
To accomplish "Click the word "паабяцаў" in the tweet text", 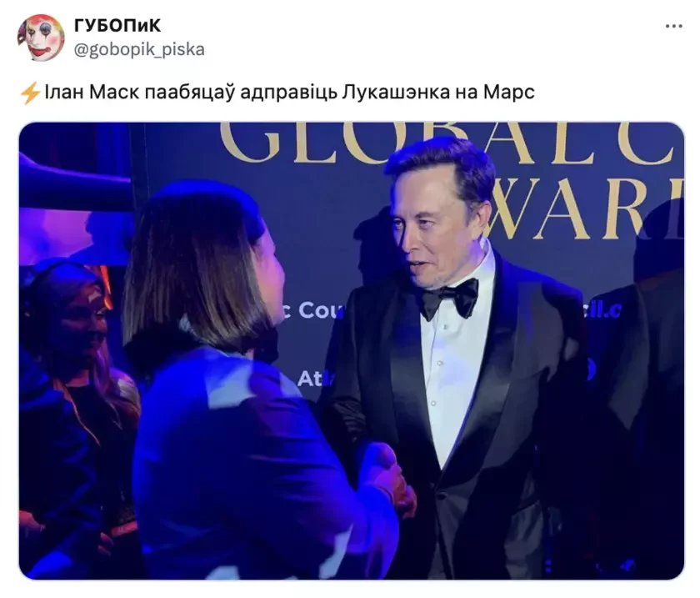I will [x=190, y=93].
